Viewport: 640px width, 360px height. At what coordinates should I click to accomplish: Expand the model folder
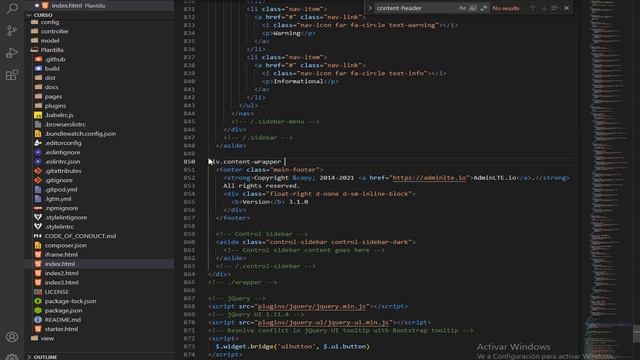50,40
